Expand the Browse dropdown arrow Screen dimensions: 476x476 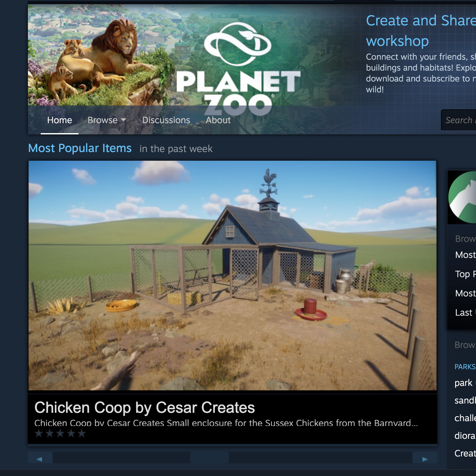[x=123, y=120]
